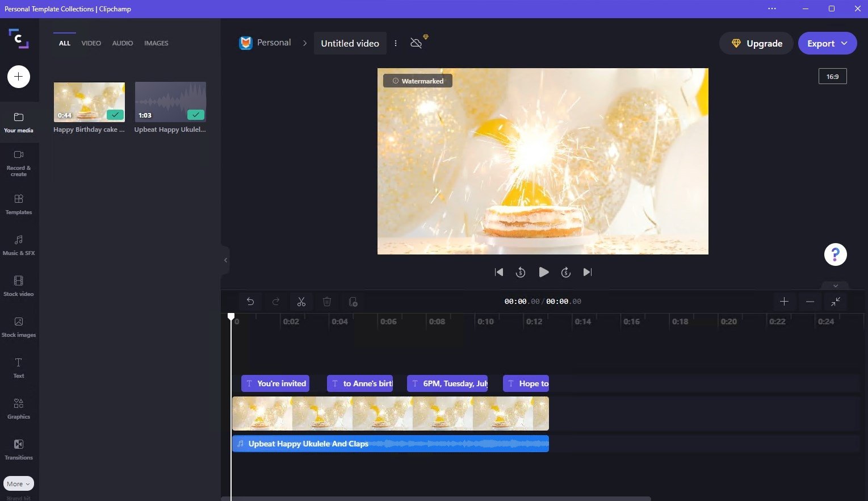Switch to the VIDEO media tab
This screenshot has height=501, width=868.
click(91, 43)
